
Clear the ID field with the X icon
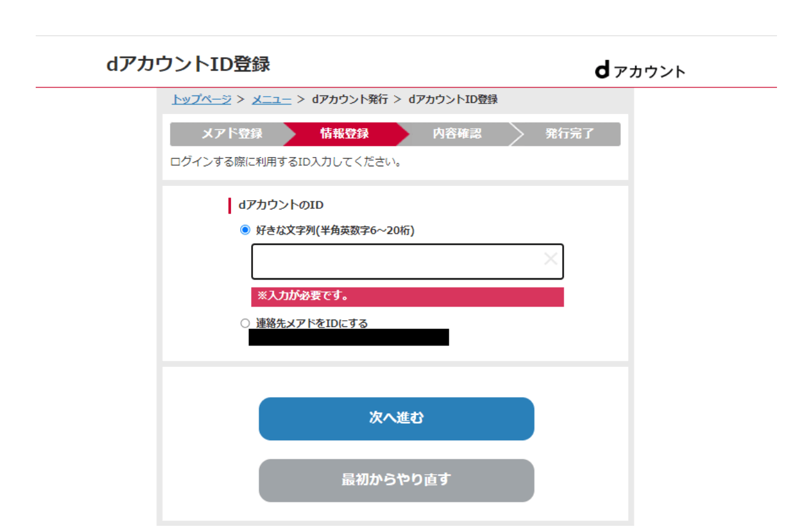pyautogui.click(x=550, y=259)
